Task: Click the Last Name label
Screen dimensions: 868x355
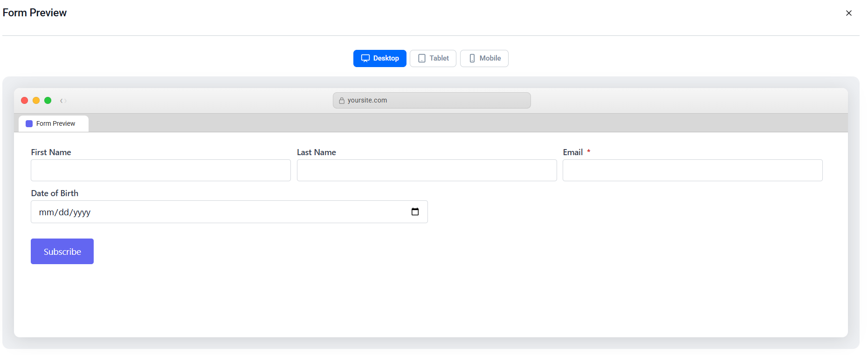Action: [x=317, y=152]
